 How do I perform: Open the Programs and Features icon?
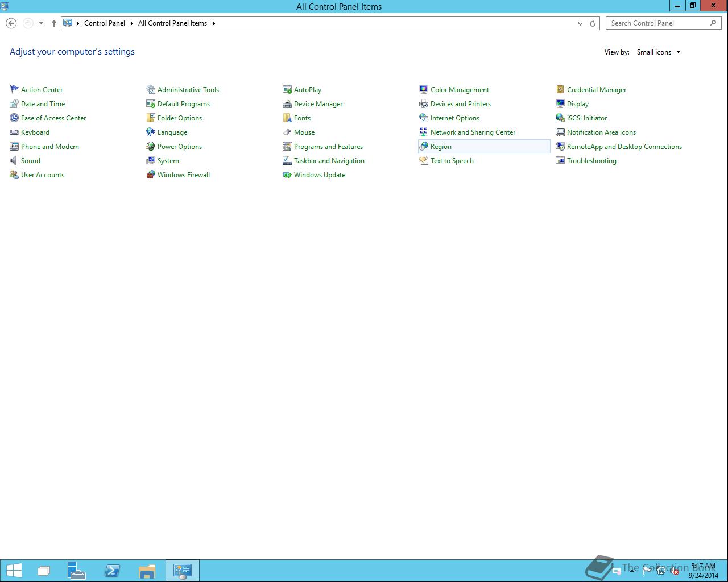[x=287, y=146]
